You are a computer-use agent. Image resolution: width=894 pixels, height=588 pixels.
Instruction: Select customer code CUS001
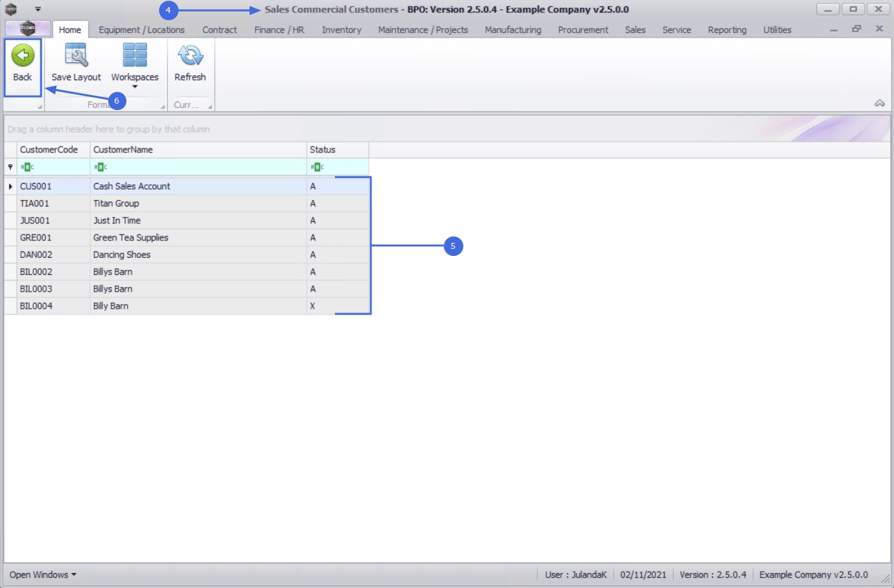click(53, 186)
